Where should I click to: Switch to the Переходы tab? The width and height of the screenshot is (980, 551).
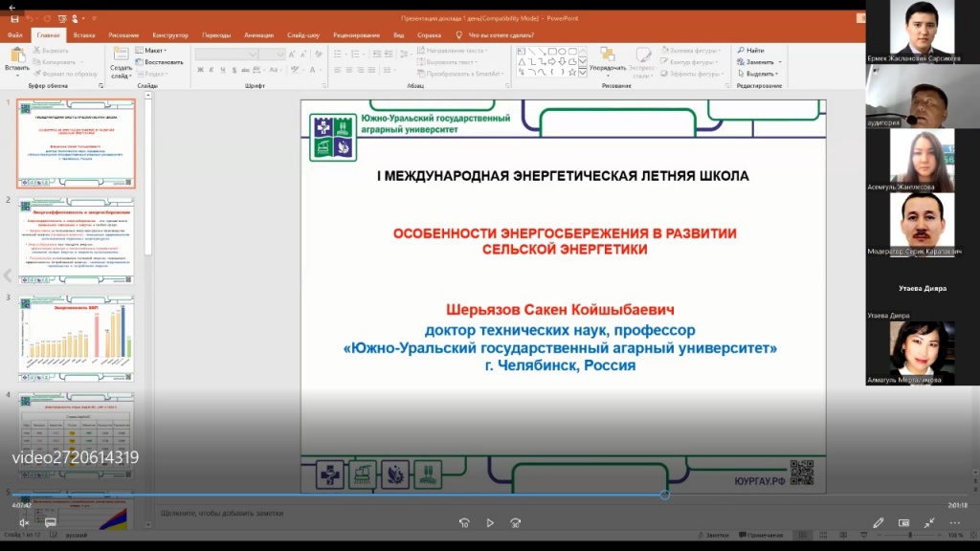tap(216, 35)
